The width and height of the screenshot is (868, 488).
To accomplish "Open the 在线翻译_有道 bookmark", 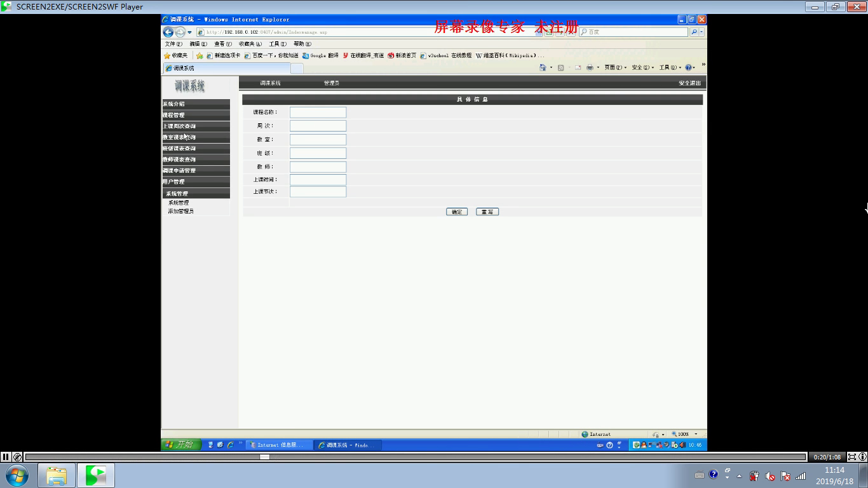I will click(363, 55).
